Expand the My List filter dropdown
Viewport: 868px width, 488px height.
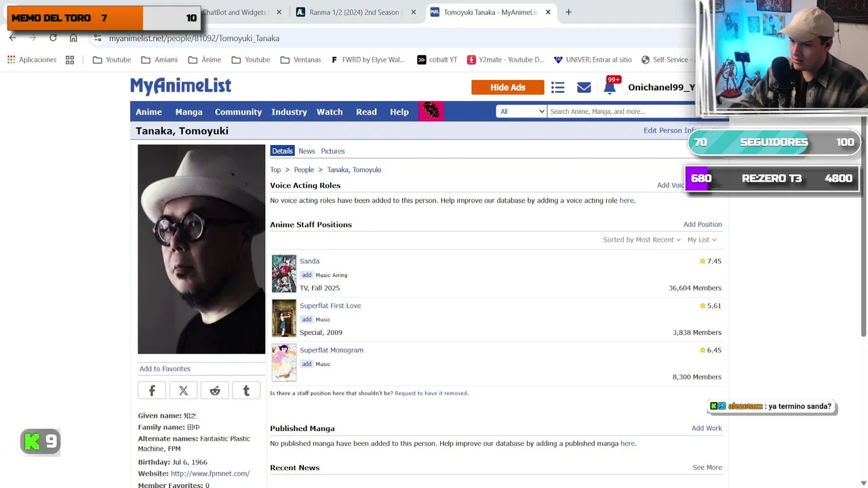pos(702,239)
